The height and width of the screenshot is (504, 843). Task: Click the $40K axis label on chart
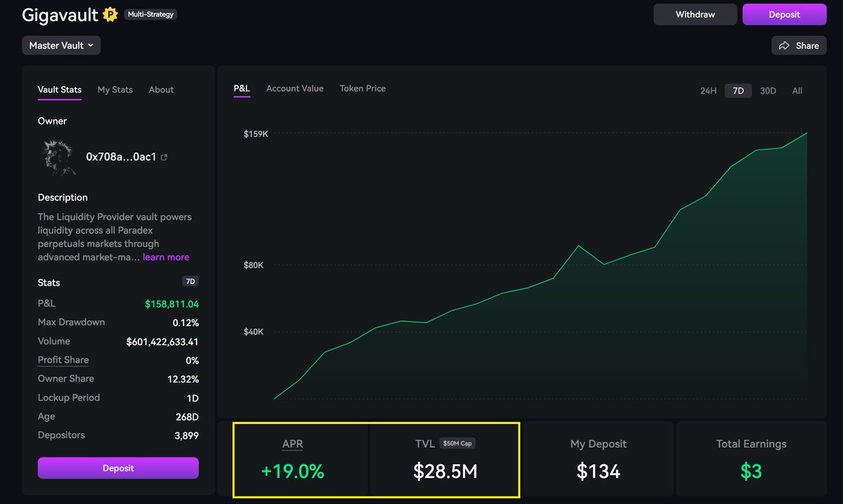[254, 331]
